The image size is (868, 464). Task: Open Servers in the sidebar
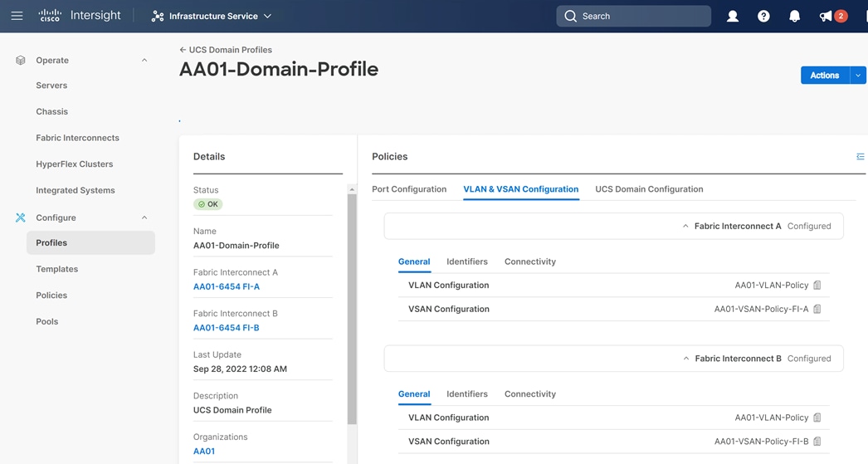click(51, 85)
